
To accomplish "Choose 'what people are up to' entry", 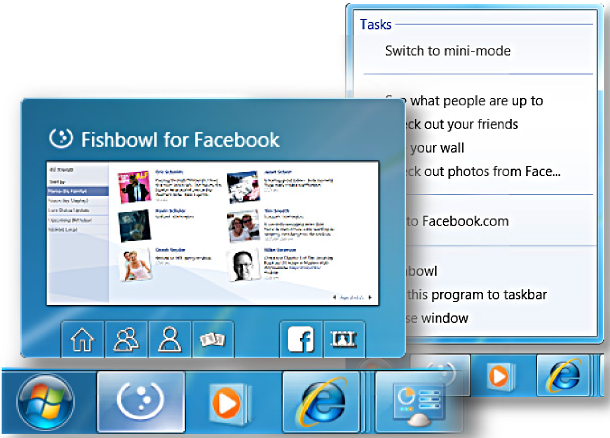I will [477, 101].
